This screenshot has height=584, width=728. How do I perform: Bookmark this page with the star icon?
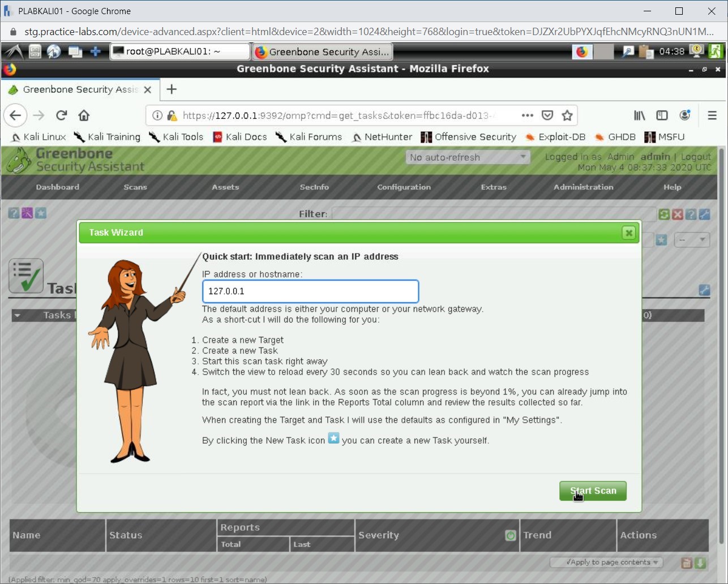(x=567, y=115)
